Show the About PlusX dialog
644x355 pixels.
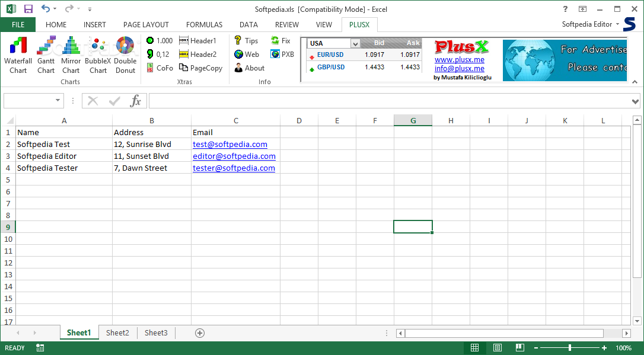pyautogui.click(x=249, y=68)
